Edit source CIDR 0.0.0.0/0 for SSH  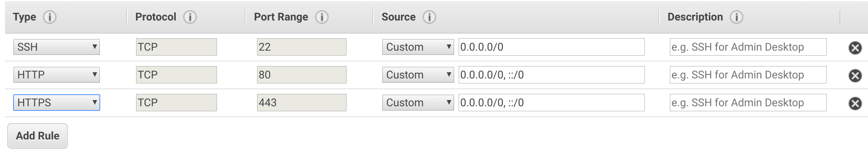pos(552,47)
